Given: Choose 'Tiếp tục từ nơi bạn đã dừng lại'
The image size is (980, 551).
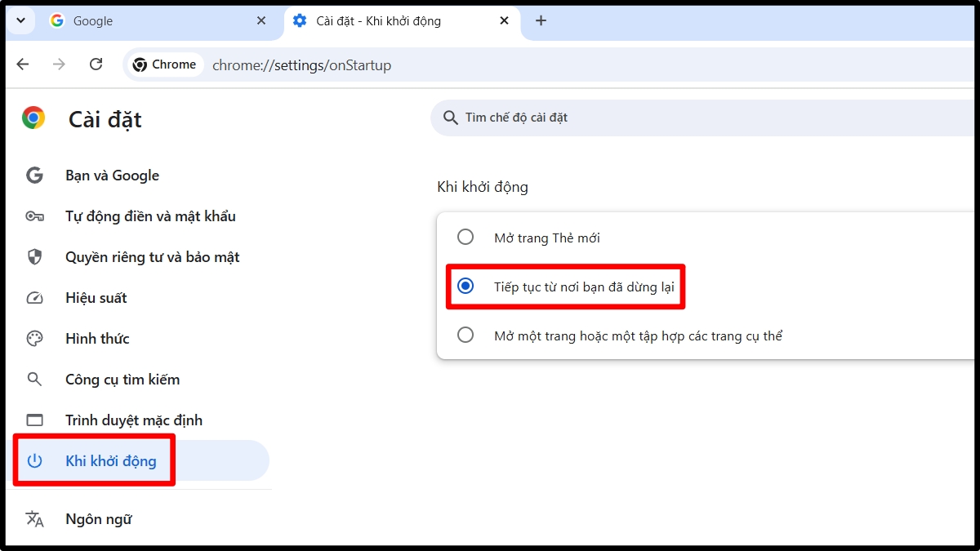Looking at the screenshot, I should tap(465, 287).
